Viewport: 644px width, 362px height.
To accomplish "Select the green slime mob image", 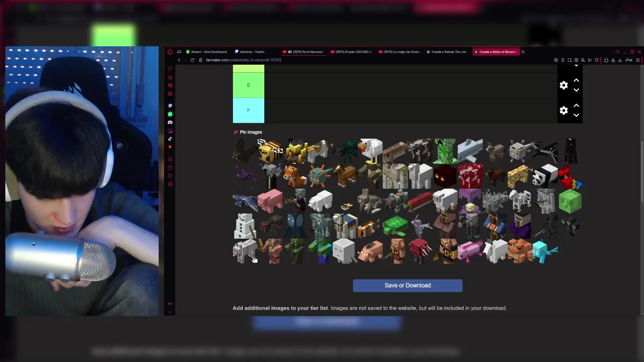I will [570, 202].
